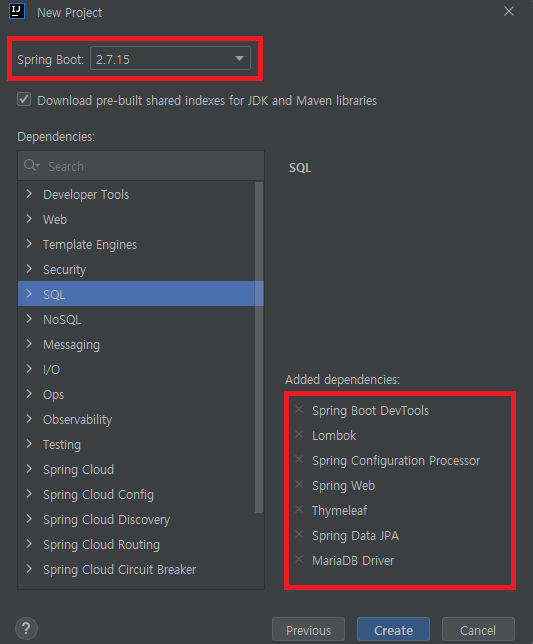Select the Testing category row
Screen dimensions: 533x644
(x=136, y=444)
